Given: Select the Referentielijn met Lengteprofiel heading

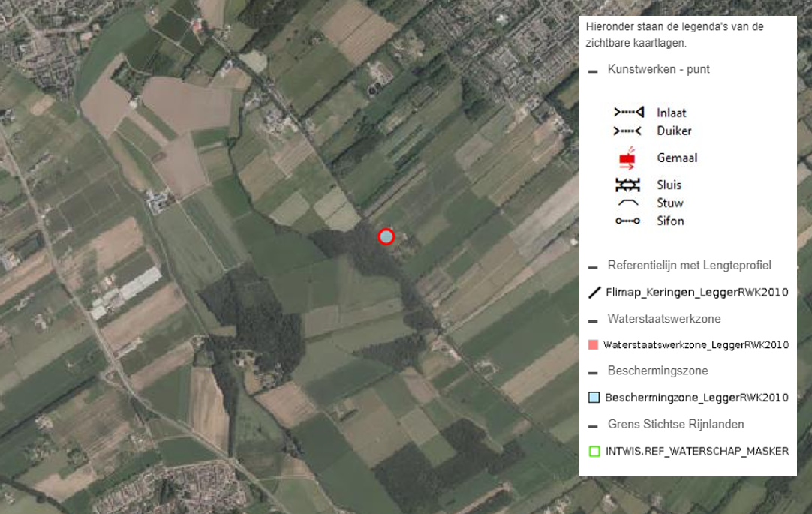Looking at the screenshot, I should coord(689,266).
